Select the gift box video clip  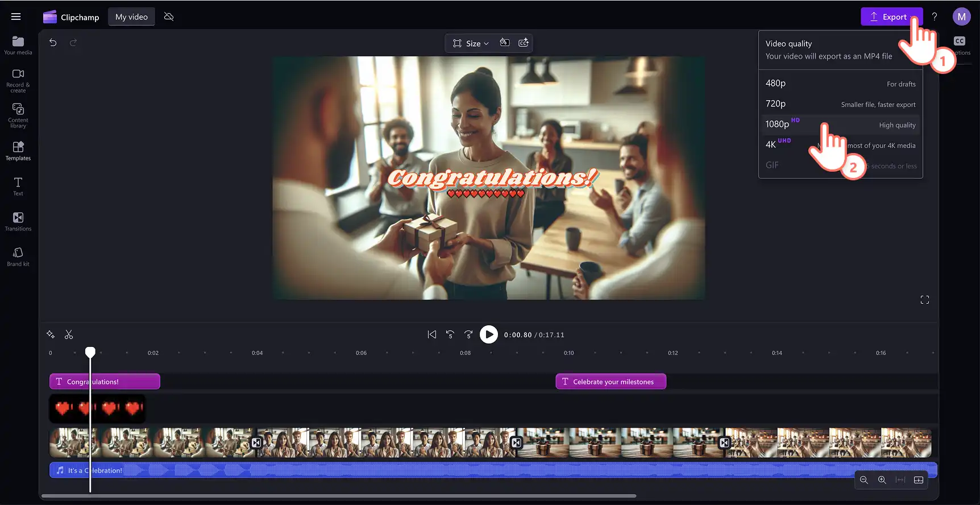pyautogui.click(x=620, y=442)
